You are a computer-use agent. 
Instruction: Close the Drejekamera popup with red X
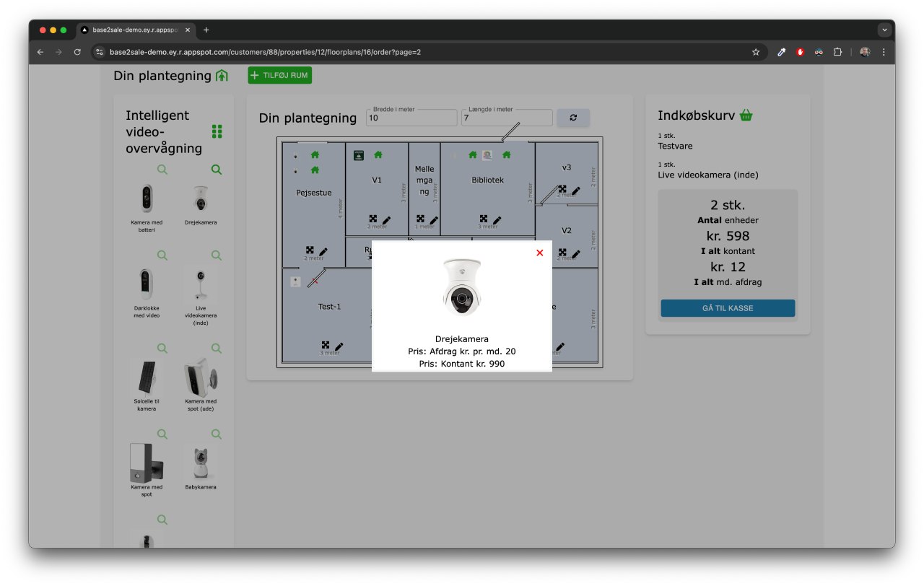pos(539,253)
